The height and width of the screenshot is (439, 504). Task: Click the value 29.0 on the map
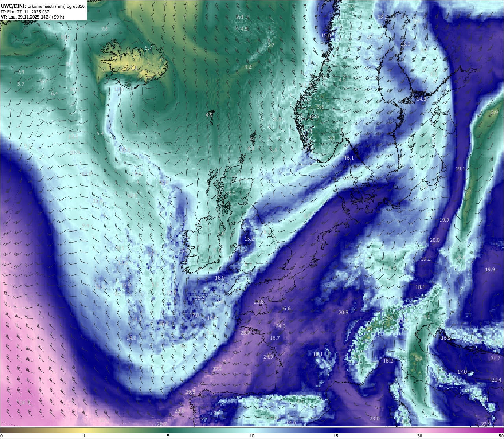180,410
